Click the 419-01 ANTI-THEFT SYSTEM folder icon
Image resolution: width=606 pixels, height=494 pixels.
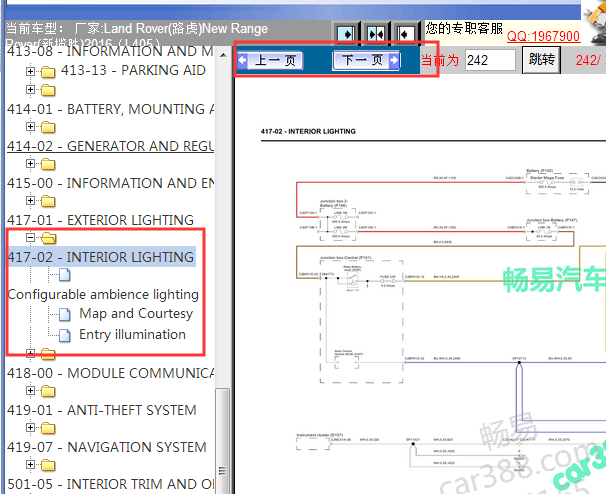point(48,391)
